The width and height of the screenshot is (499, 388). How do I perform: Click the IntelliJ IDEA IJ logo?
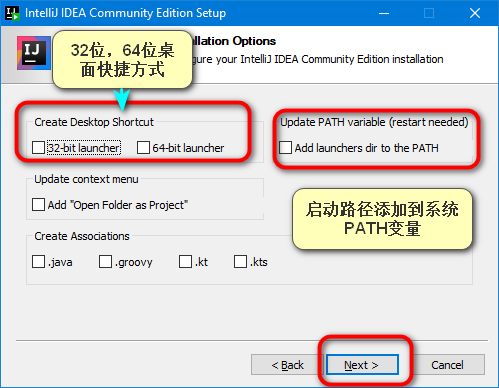click(x=34, y=53)
